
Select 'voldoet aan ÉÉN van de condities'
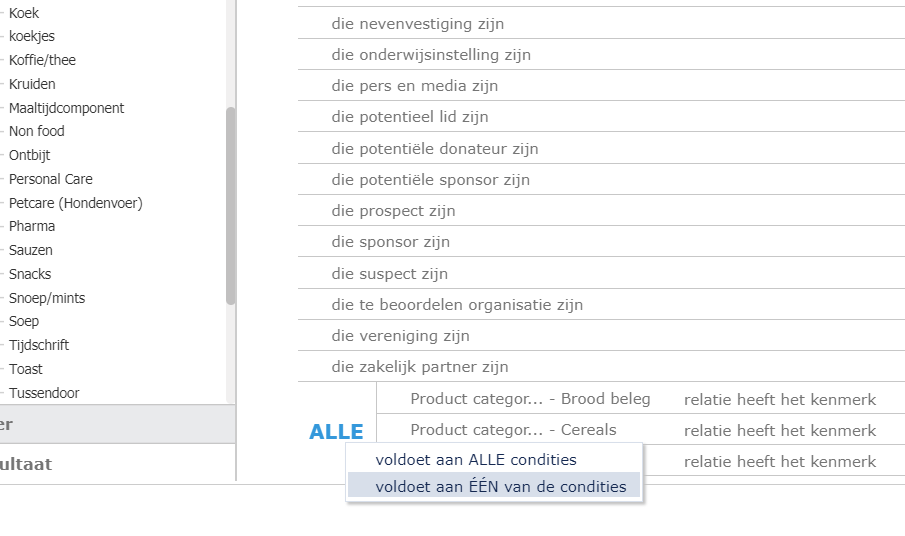pyautogui.click(x=500, y=487)
